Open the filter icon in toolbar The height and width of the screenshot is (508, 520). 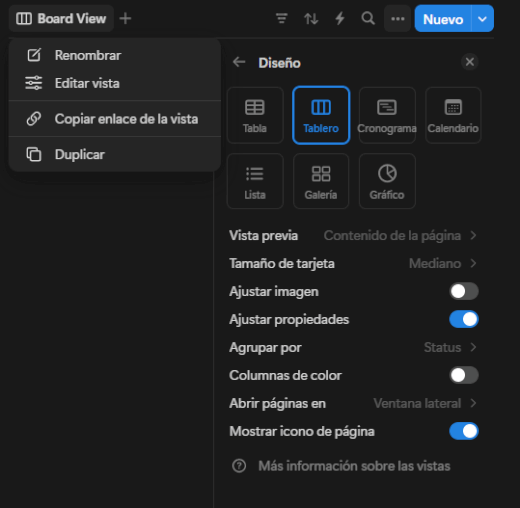[282, 19]
